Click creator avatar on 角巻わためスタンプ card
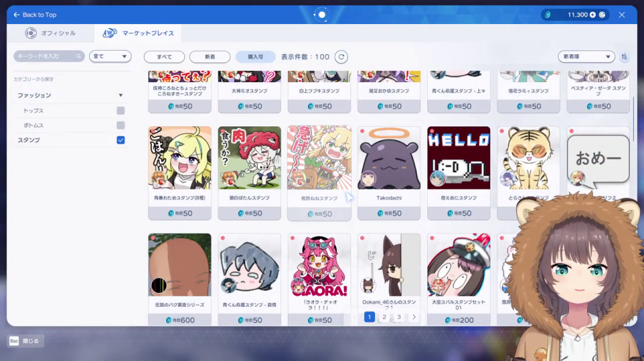Screen dimensions: 644x361 pos(159,178)
